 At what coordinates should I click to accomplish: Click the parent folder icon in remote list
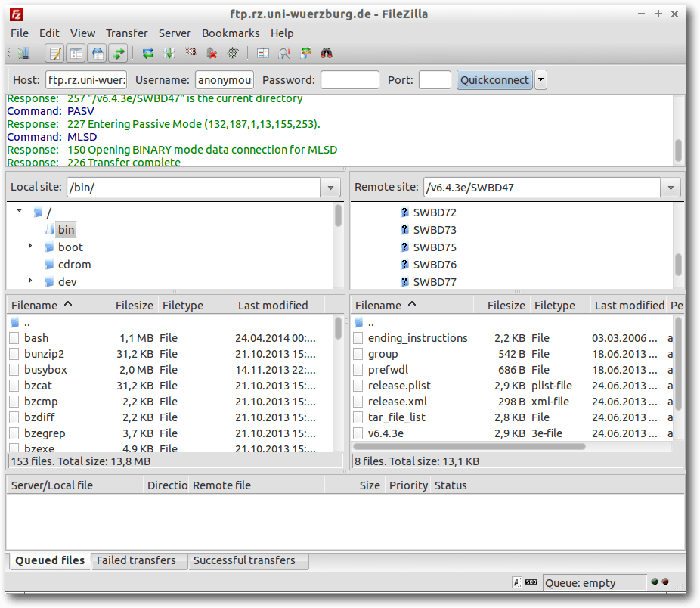pos(358,323)
